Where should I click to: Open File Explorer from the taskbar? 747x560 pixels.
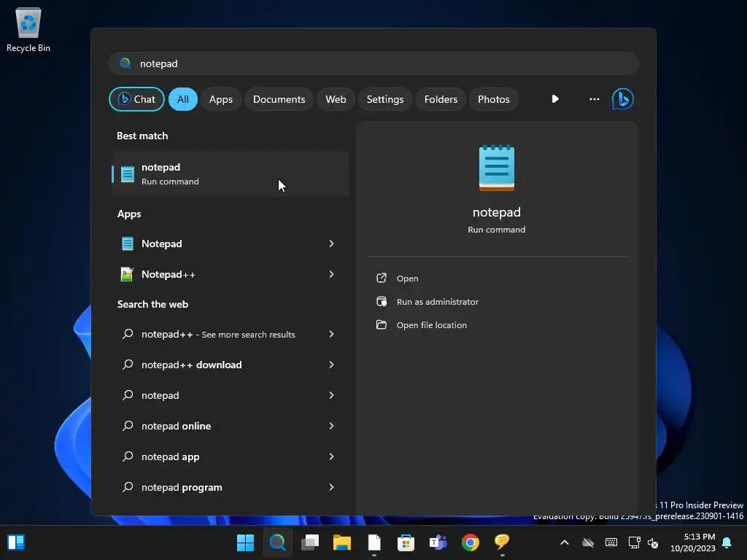(342, 542)
